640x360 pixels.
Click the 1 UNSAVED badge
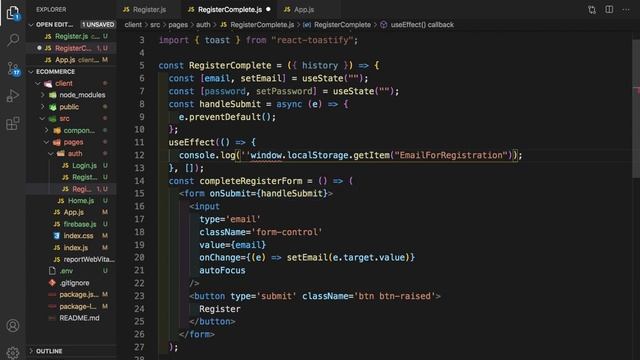click(x=98, y=24)
